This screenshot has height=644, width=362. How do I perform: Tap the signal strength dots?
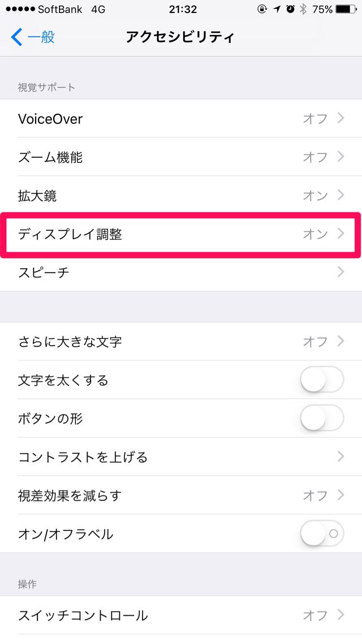[20, 9]
